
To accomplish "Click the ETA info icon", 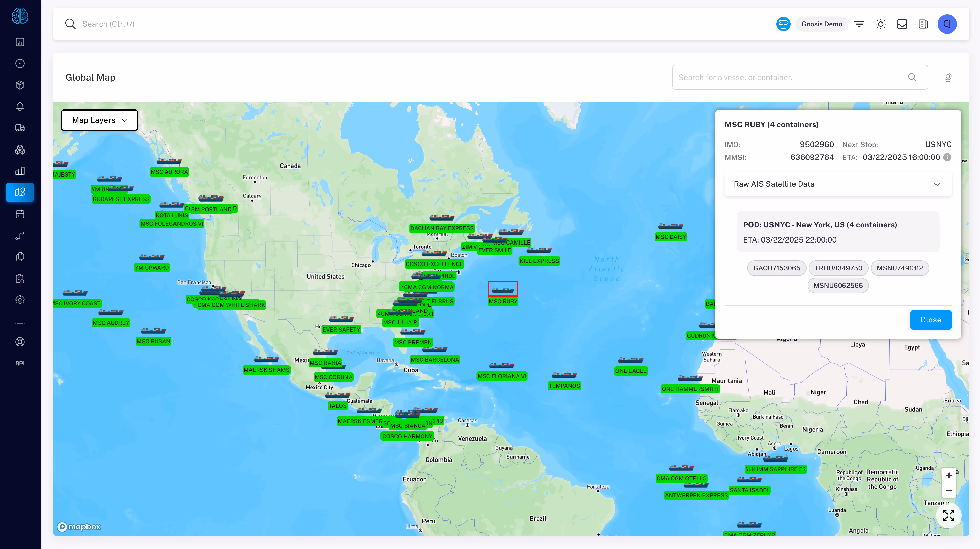I will [x=947, y=157].
